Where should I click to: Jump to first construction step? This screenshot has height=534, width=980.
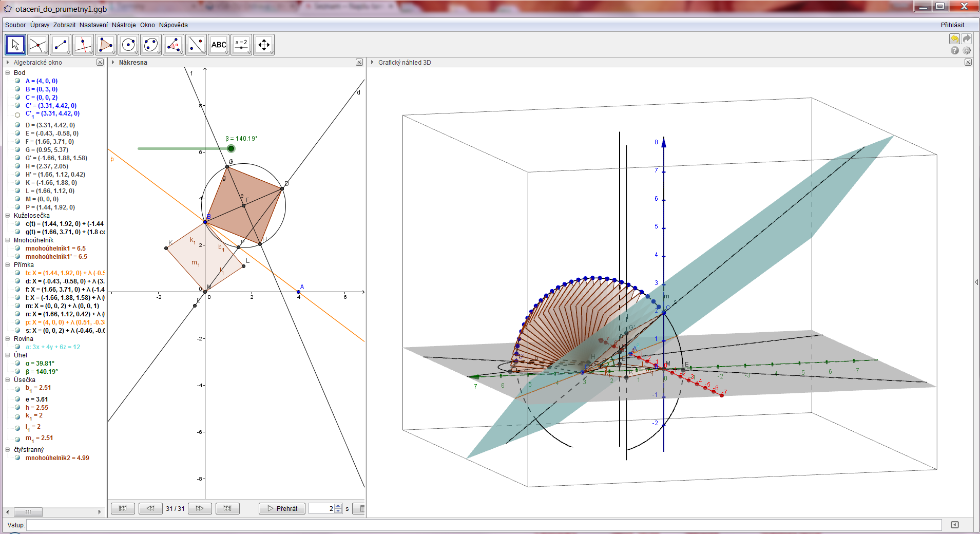123,508
